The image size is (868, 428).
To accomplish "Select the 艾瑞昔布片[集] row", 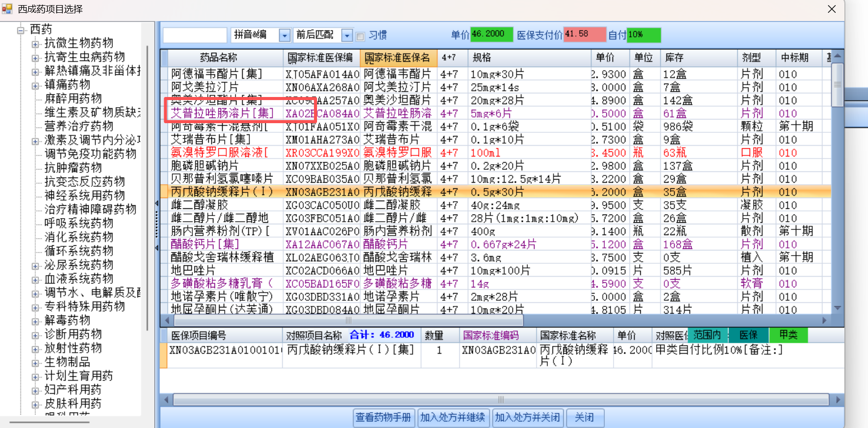I will 495,140.
